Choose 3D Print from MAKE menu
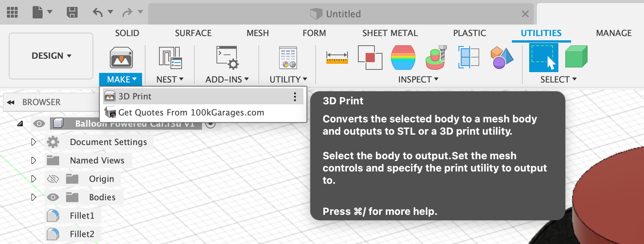 [x=203, y=96]
